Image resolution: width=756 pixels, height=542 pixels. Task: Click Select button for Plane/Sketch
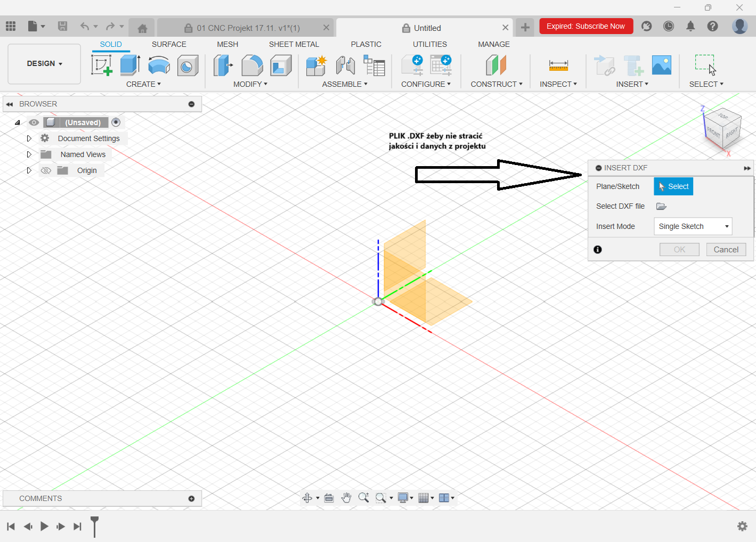coord(673,186)
